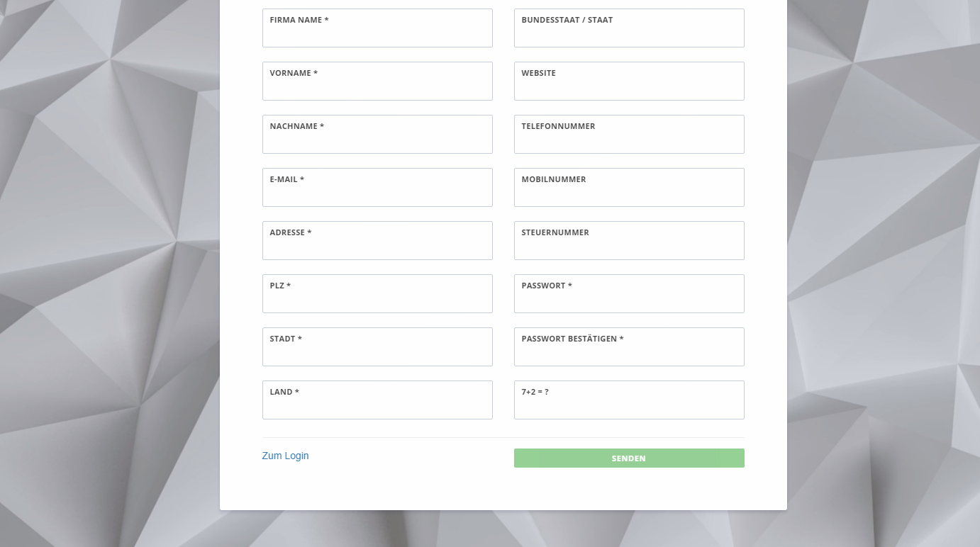This screenshot has width=980, height=547.
Task: Click the Passwort Bestätigen label text
Action: (x=572, y=339)
